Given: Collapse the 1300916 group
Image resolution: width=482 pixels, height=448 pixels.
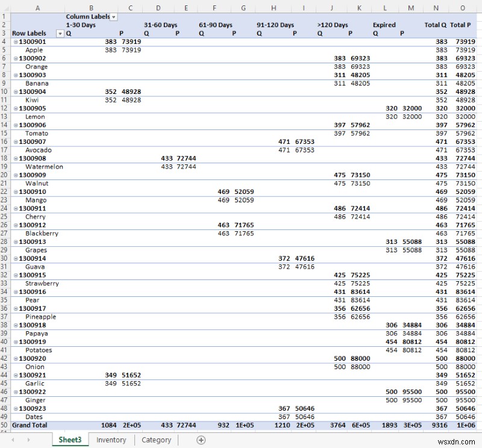Looking at the screenshot, I should pyautogui.click(x=16, y=292).
